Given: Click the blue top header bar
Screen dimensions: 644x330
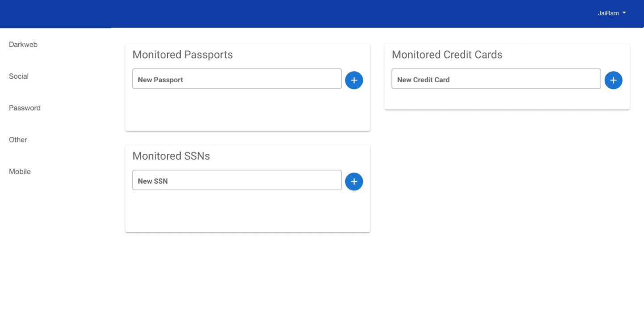Looking at the screenshot, I should [322, 13].
